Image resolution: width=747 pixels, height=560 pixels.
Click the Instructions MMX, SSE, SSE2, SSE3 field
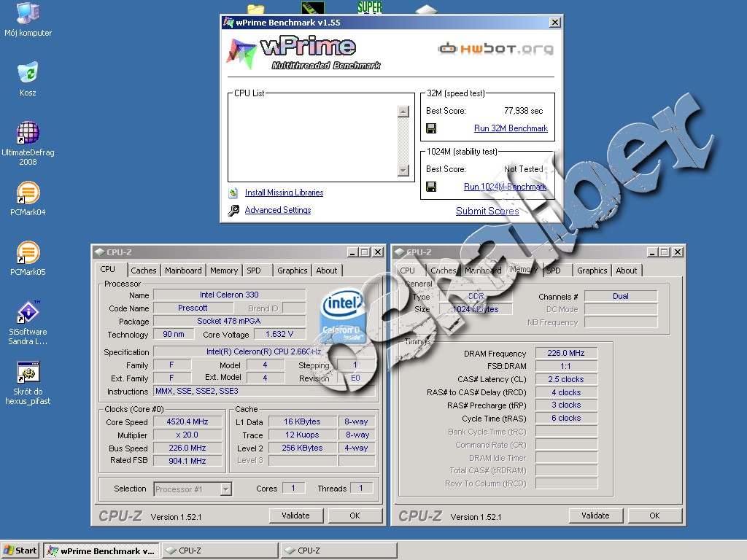tap(264, 391)
